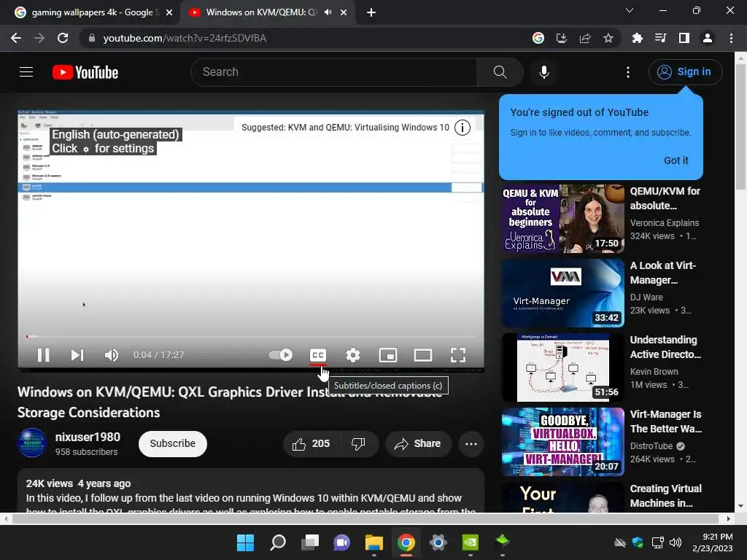Open the video player settings gear
747x560 pixels.
pyautogui.click(x=353, y=355)
